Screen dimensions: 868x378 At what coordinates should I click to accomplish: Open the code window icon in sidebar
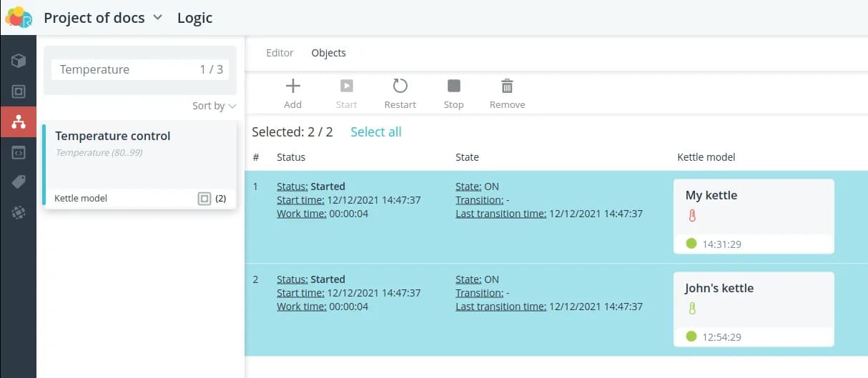(x=19, y=152)
